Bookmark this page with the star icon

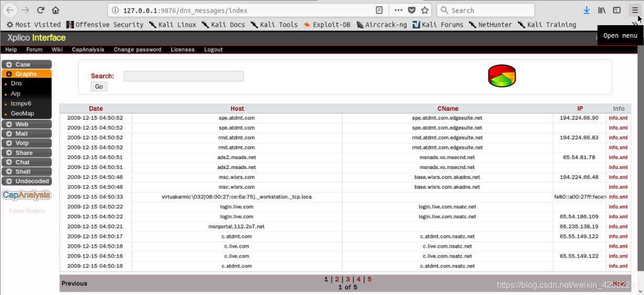click(425, 10)
